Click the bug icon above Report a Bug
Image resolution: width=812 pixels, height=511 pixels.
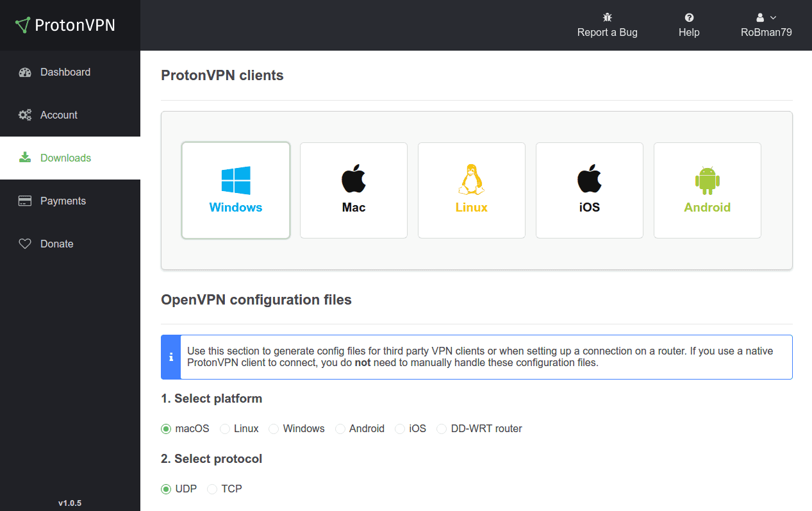607,17
